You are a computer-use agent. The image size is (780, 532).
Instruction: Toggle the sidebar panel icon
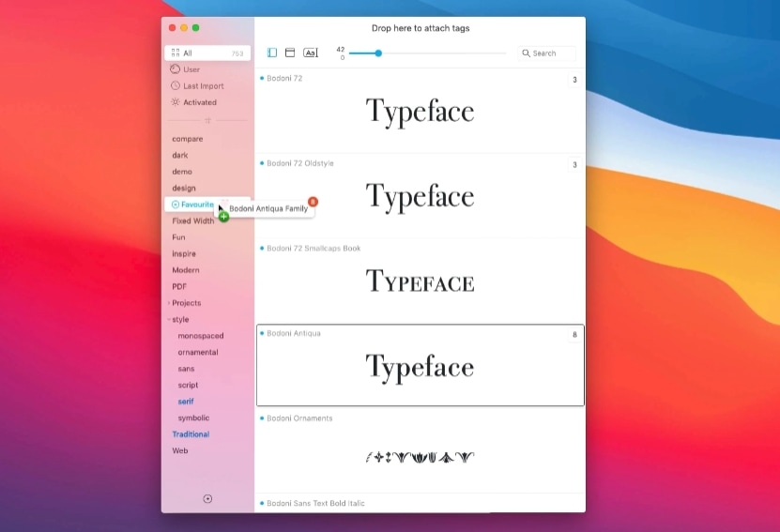click(272, 53)
